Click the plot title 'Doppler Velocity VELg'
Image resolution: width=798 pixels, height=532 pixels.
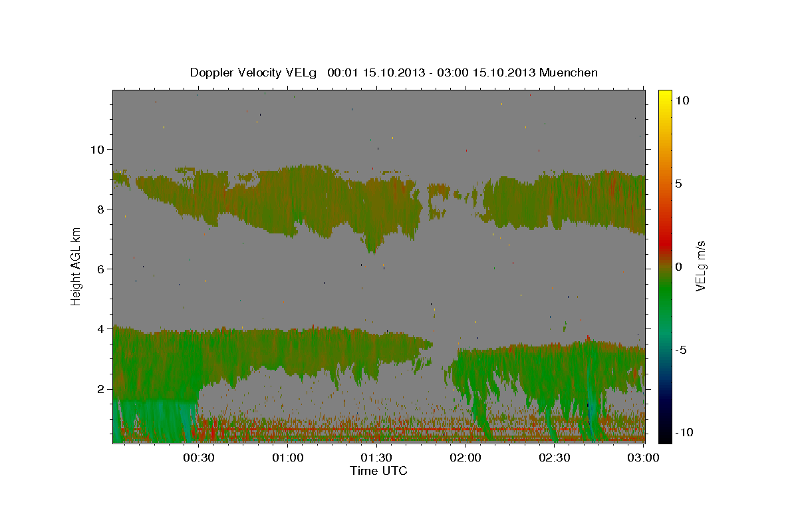click(x=253, y=72)
